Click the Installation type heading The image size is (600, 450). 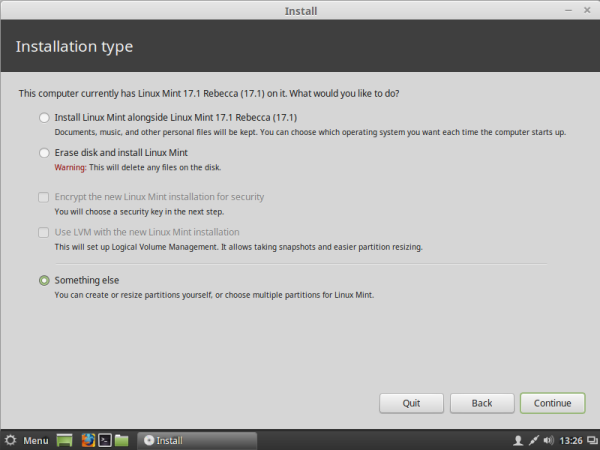pyautogui.click(x=74, y=47)
